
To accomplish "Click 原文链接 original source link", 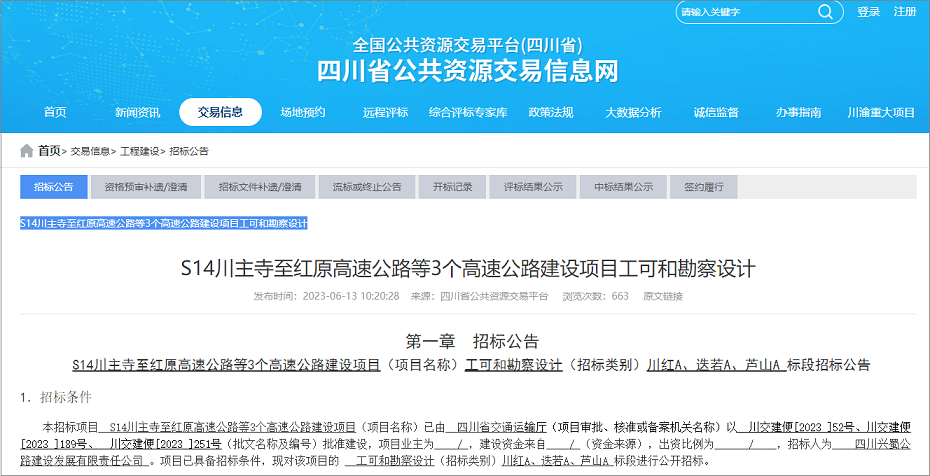I will pyautogui.click(x=662, y=297).
